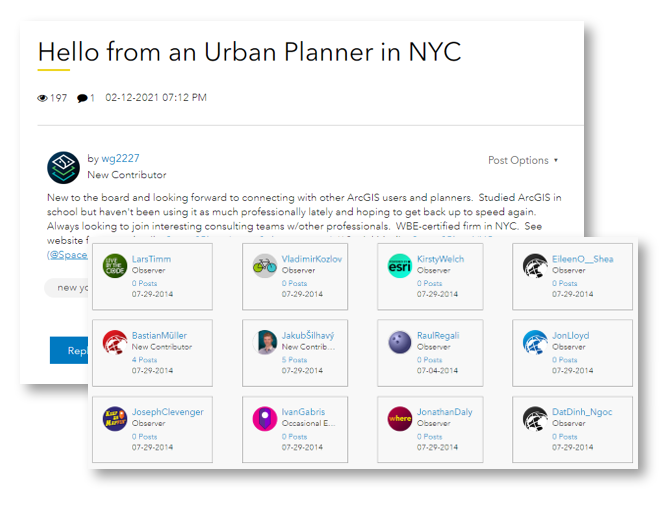The height and width of the screenshot is (505, 667).
Task: Click EileenO_Shea's black globe avatar
Action: 535,265
